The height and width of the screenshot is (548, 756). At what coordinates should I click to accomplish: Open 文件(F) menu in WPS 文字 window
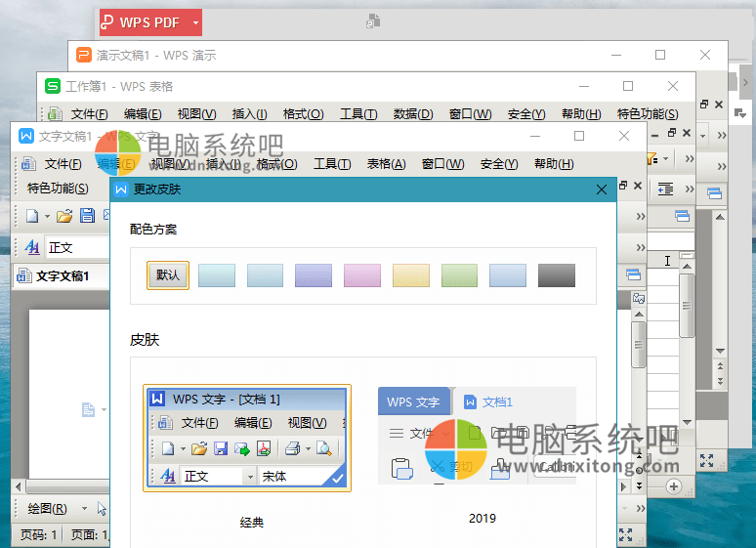[63, 164]
